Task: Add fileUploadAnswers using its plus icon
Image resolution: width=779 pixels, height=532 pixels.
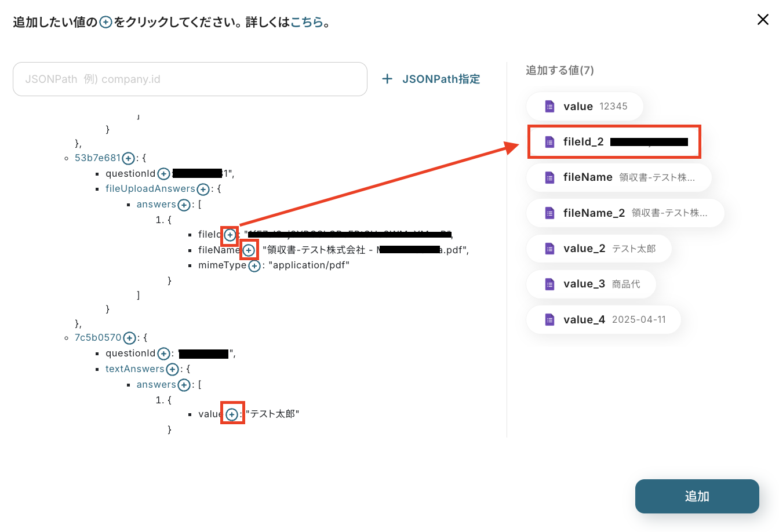Action: click(203, 189)
